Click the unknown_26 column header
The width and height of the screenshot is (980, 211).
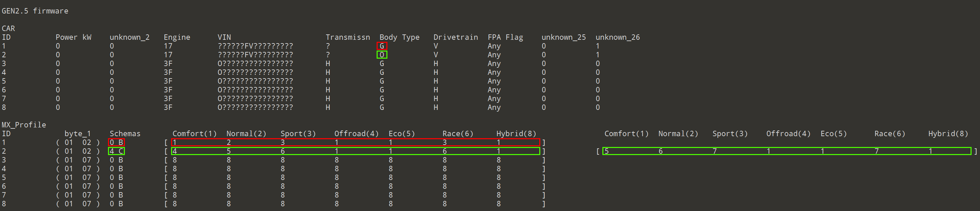[618, 37]
